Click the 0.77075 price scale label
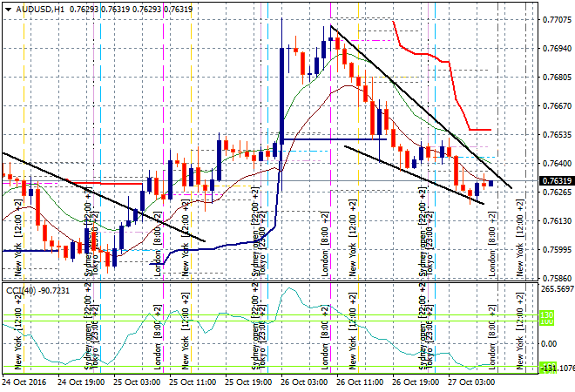 pos(557,19)
